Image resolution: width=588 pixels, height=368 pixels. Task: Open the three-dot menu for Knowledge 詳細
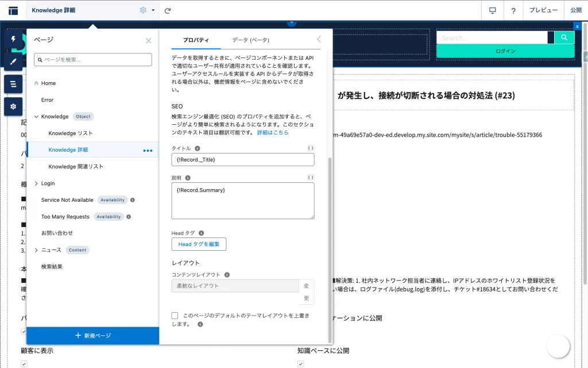[x=148, y=150]
